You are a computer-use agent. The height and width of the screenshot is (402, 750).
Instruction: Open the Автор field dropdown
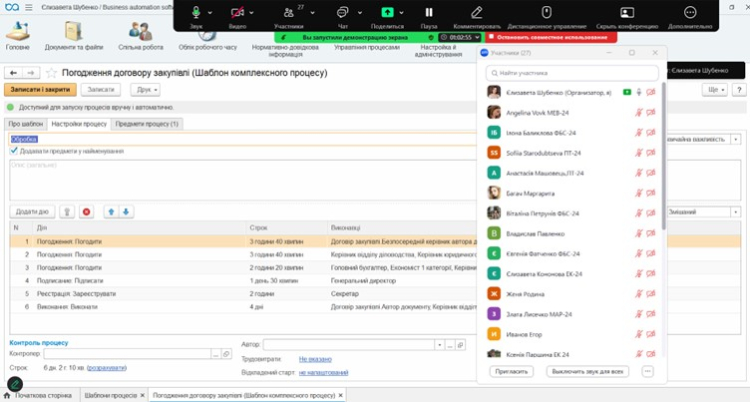click(437, 344)
